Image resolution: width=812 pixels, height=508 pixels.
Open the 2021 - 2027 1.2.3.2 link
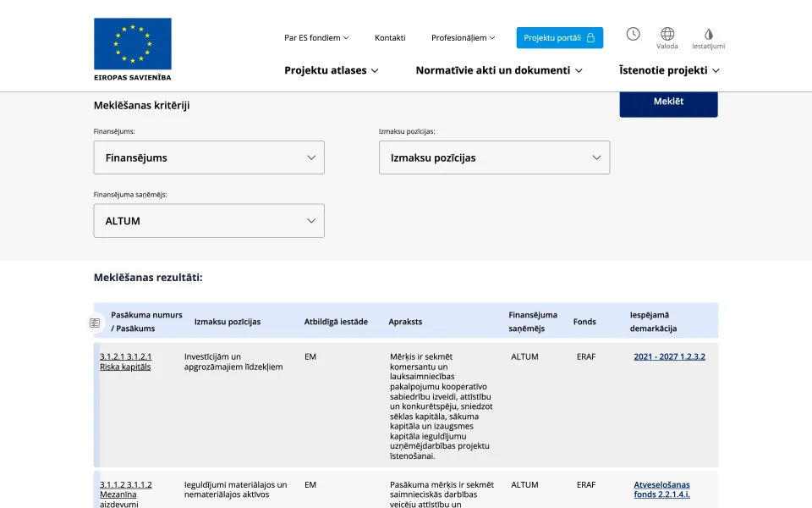[x=669, y=356]
